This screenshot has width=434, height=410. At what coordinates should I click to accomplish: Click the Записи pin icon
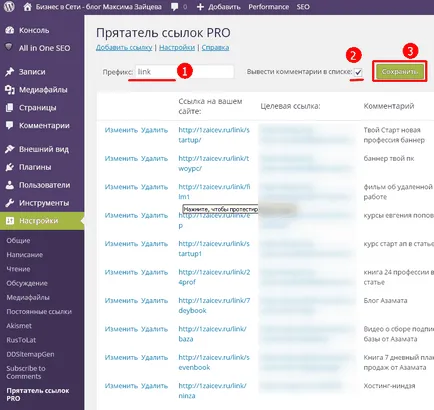(10, 72)
